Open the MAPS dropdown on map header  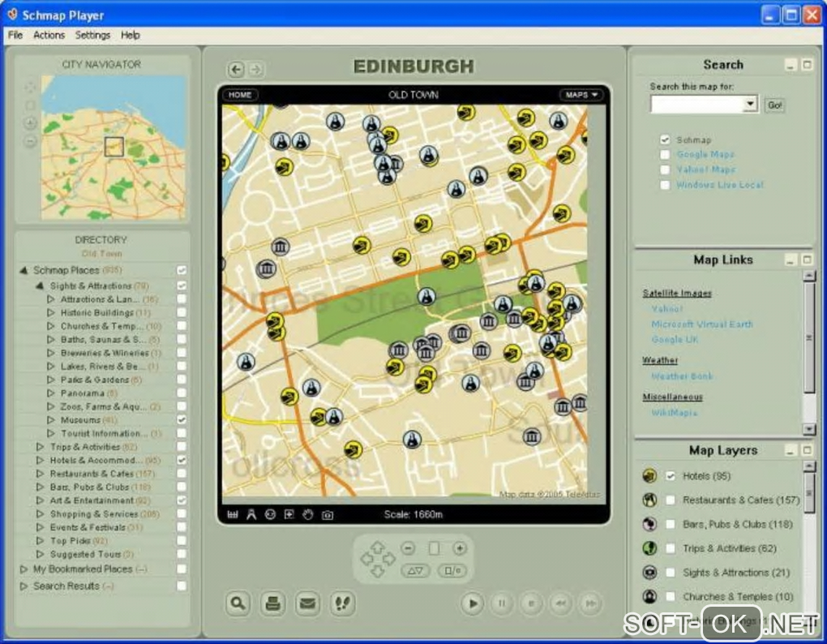(x=581, y=95)
